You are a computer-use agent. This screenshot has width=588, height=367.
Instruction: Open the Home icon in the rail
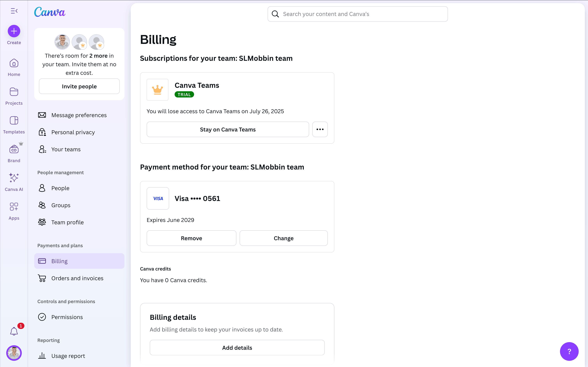[x=14, y=64]
